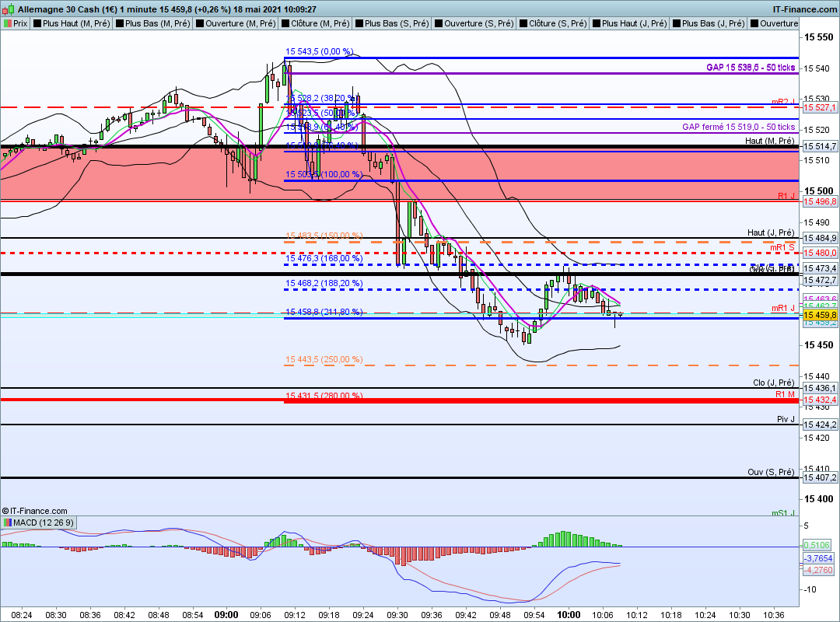This screenshot has height=622, width=840.
Task: Click the red price tag 15 496,8
Action: click(x=820, y=201)
